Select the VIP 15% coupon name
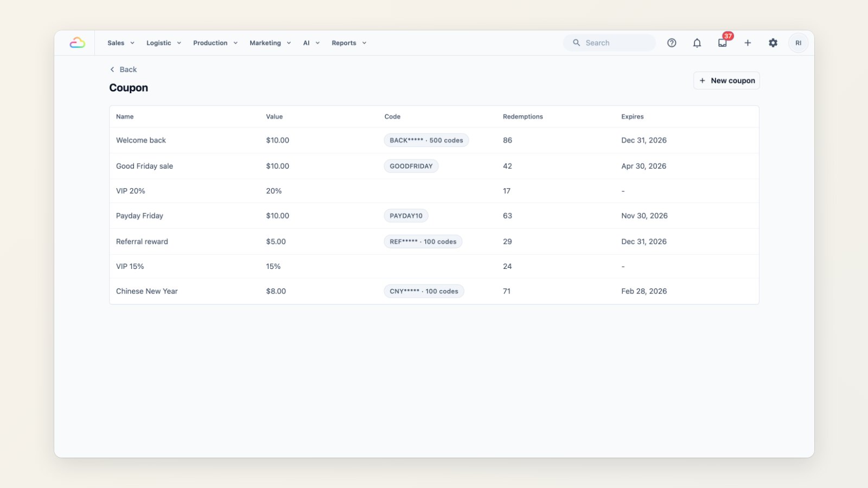 pyautogui.click(x=130, y=266)
